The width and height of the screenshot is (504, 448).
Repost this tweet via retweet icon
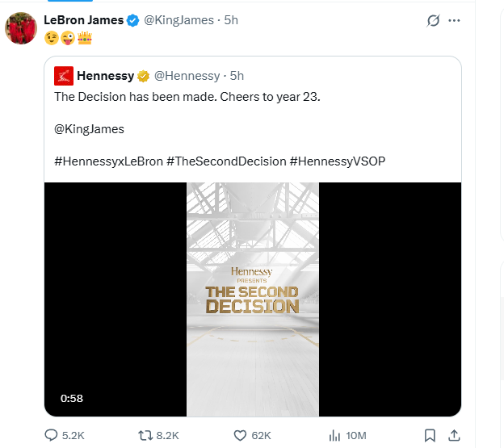pyautogui.click(x=145, y=435)
